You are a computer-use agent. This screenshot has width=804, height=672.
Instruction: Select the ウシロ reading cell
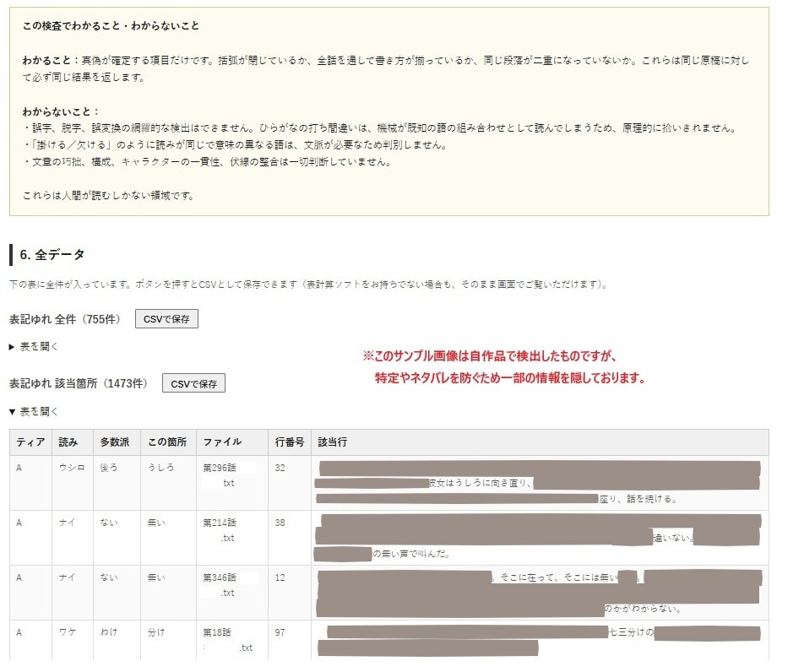(73, 483)
